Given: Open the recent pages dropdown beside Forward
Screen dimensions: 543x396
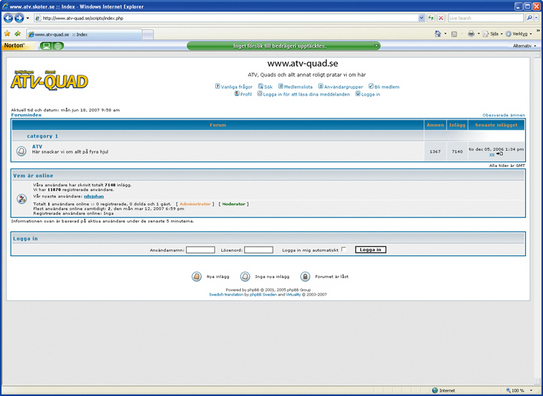Looking at the screenshot, I should (x=28, y=18).
